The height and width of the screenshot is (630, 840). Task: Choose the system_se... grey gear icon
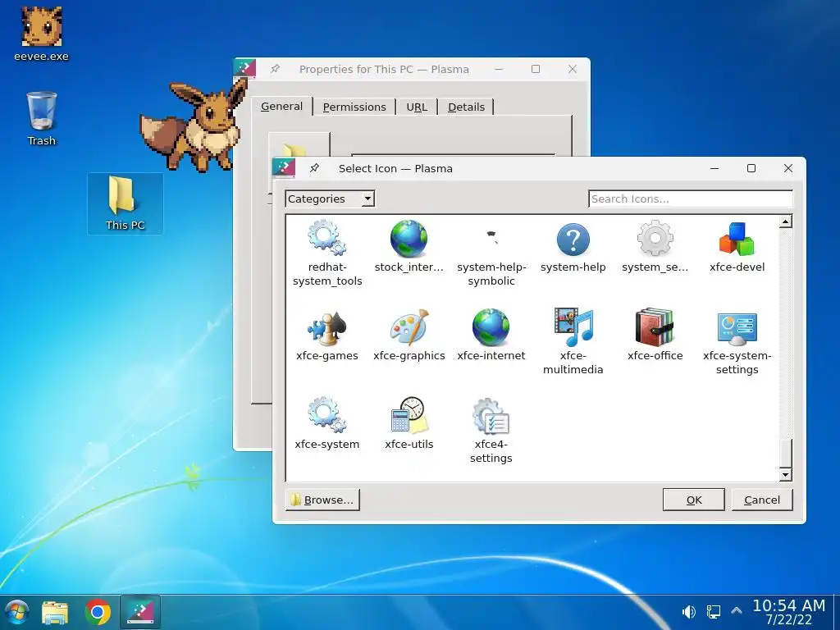[655, 239]
